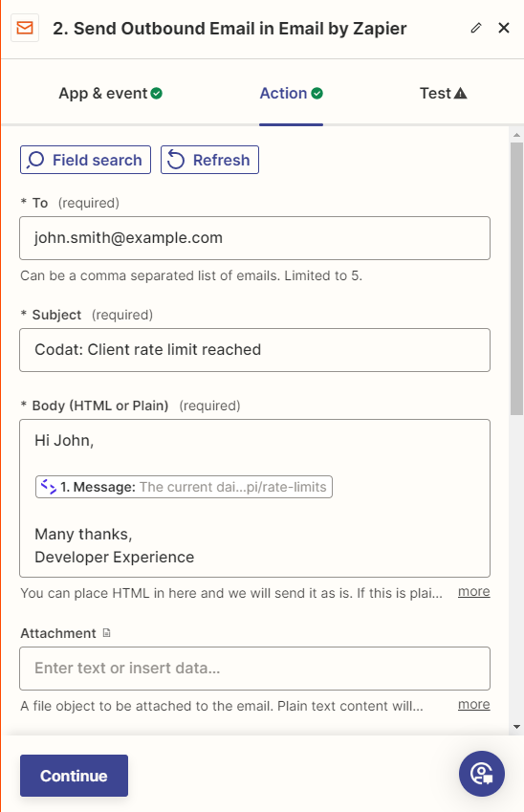Open the Test tab
Screen dimensions: 524x812
tap(444, 93)
